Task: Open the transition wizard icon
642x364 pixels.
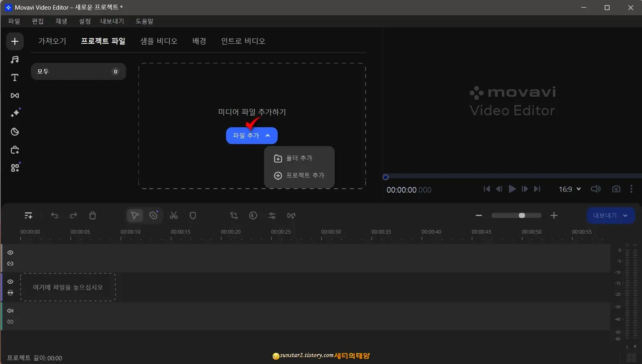Action: pos(291,216)
